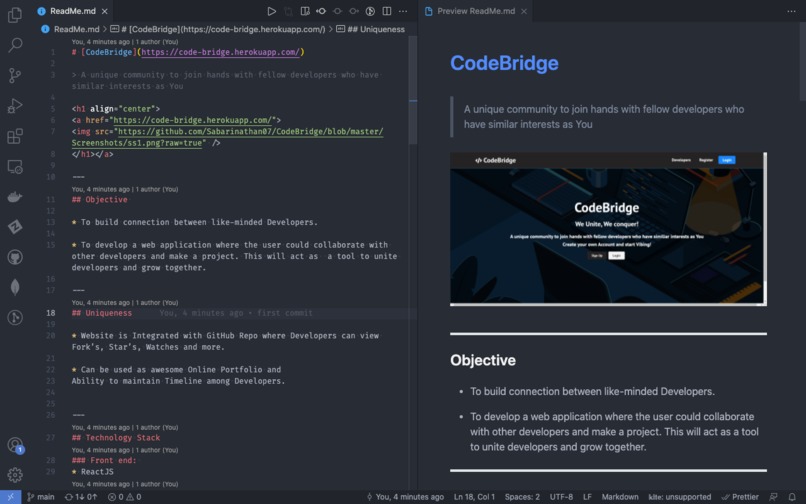Click the editor minimap scrollbar
This screenshot has width=806, height=504.
(x=413, y=90)
